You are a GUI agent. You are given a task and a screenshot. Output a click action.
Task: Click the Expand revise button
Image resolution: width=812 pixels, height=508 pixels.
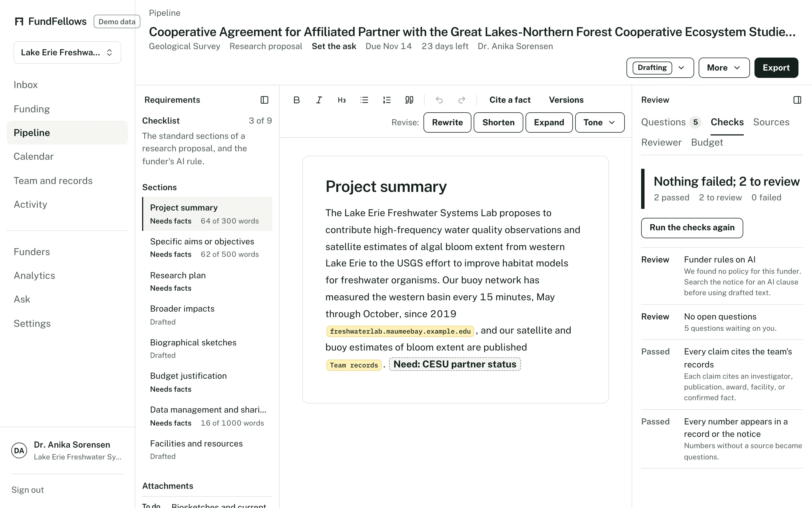click(x=549, y=122)
